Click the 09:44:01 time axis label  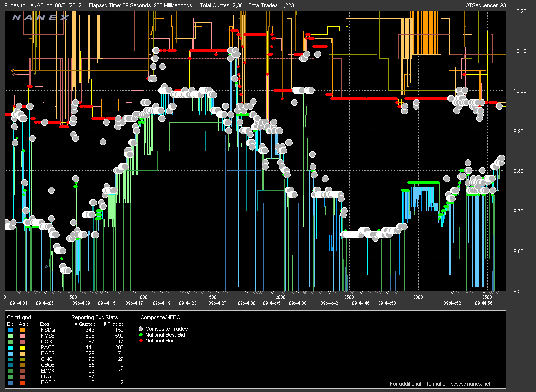(18, 303)
